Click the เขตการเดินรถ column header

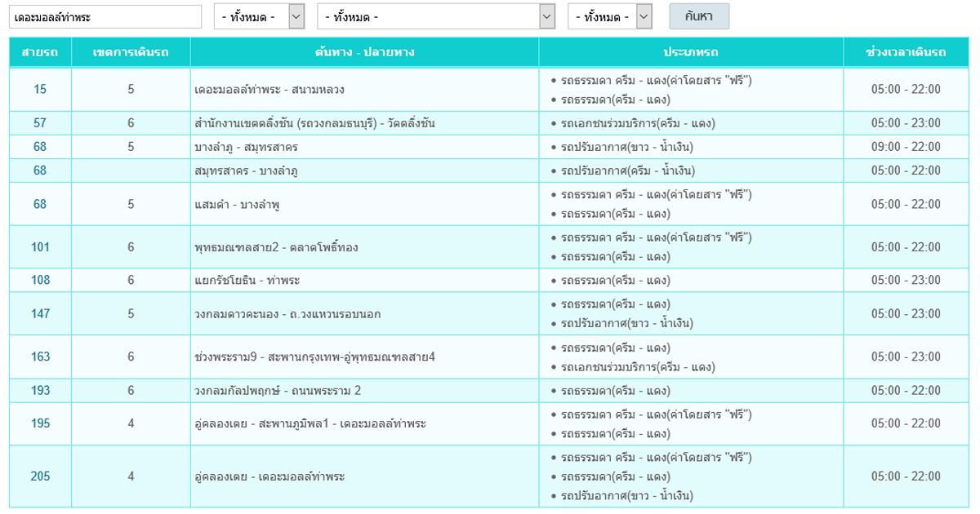[x=131, y=52]
